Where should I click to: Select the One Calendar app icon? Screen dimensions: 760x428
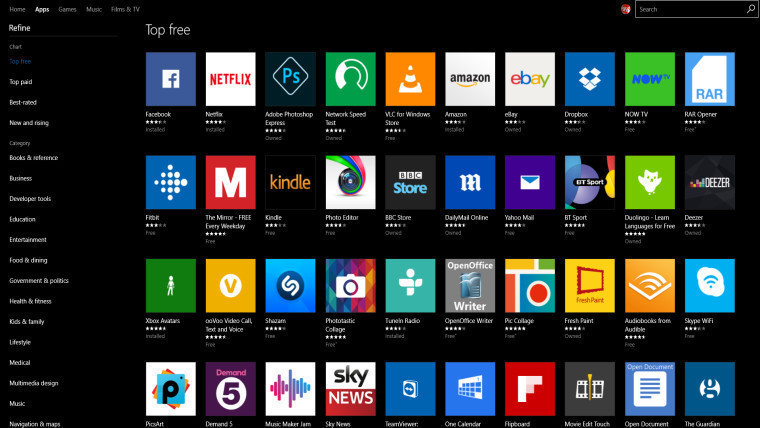click(470, 389)
